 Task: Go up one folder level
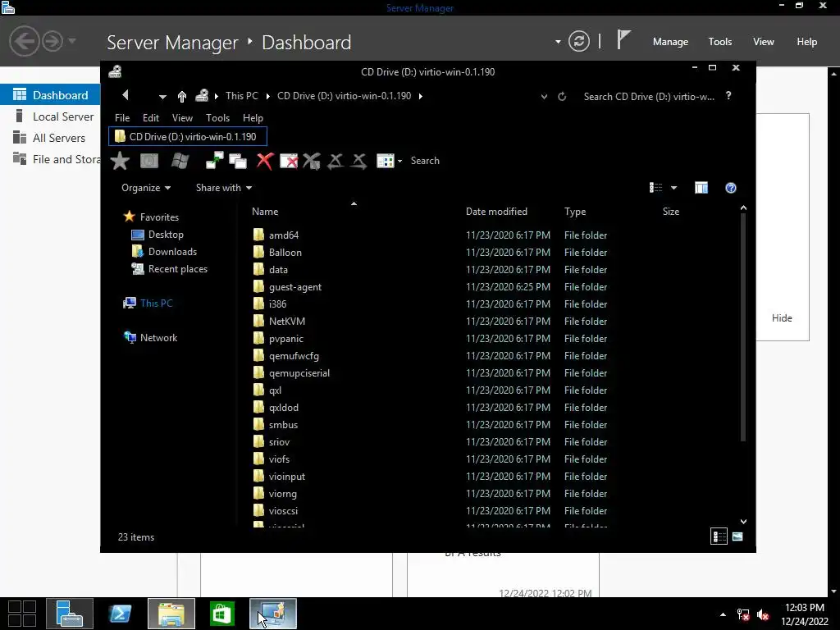(x=181, y=97)
